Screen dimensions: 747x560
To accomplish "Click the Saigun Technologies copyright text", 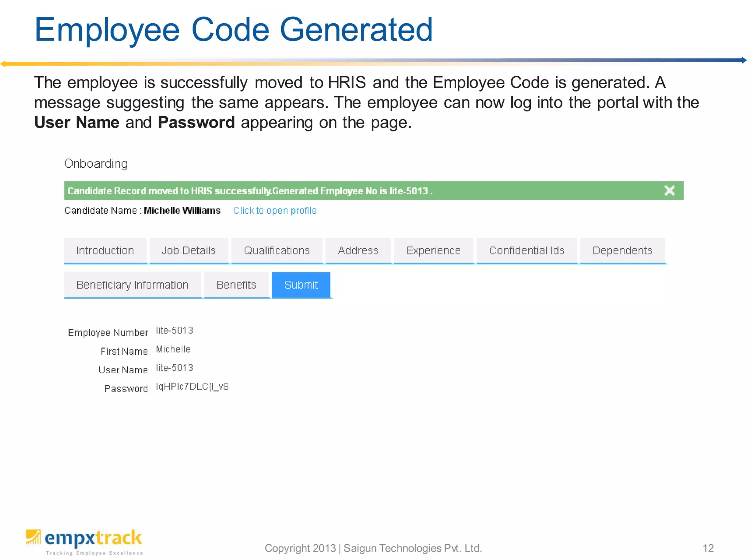I will 373,548.
